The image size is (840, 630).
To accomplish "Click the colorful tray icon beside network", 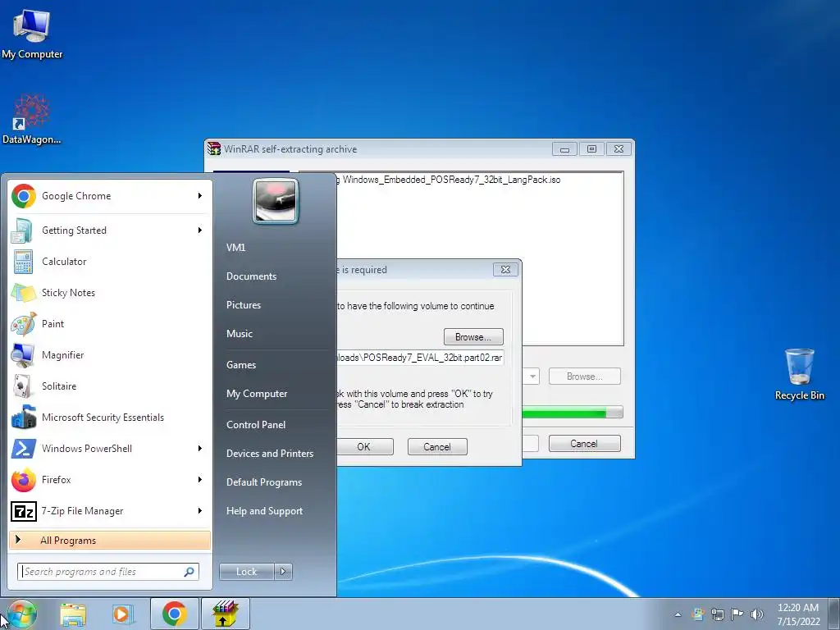I will pos(697,614).
